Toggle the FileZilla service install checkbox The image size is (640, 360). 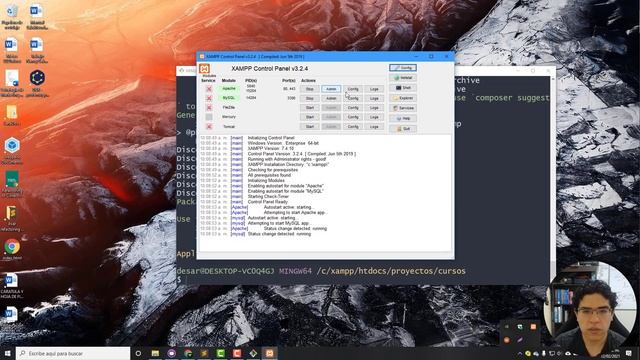(209, 107)
